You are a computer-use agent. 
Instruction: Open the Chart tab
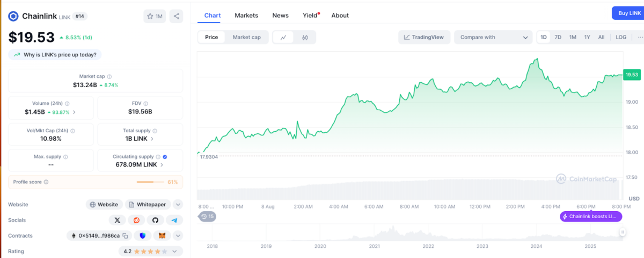(x=213, y=15)
